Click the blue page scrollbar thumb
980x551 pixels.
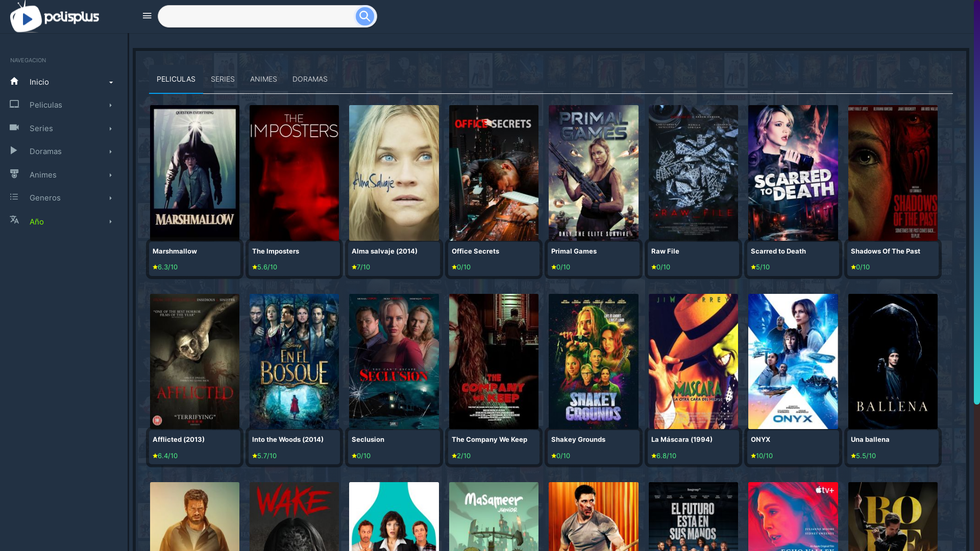tap(976, 202)
